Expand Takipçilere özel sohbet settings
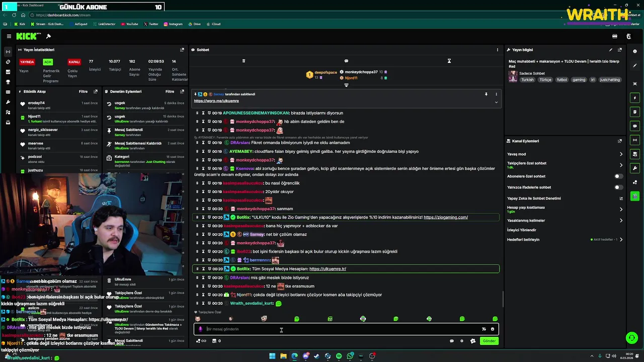 [x=621, y=165]
